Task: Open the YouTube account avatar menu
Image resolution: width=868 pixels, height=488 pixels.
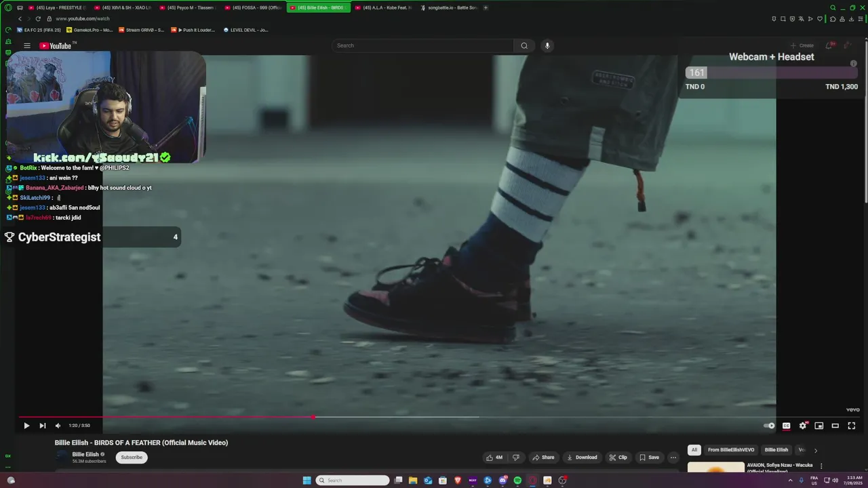Action: pyautogui.click(x=848, y=45)
